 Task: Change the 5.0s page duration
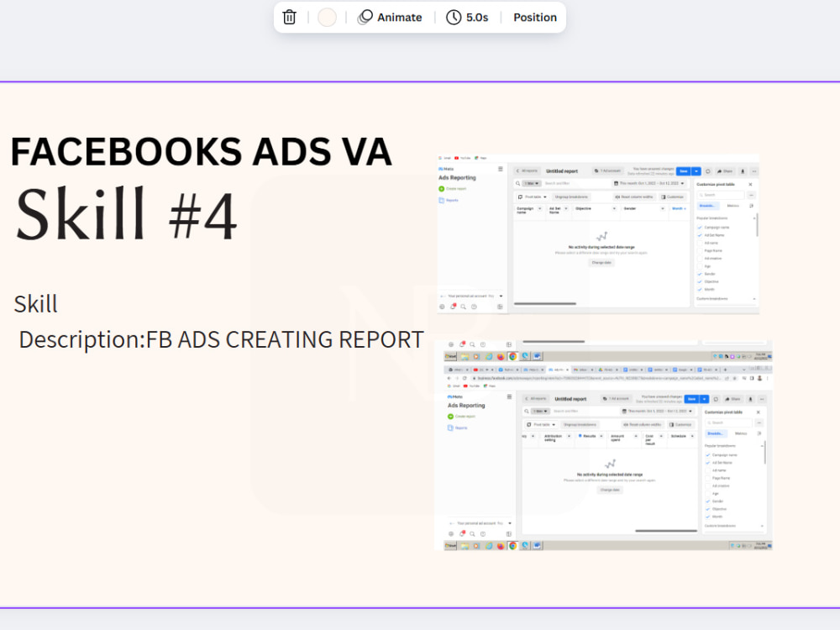point(467,17)
